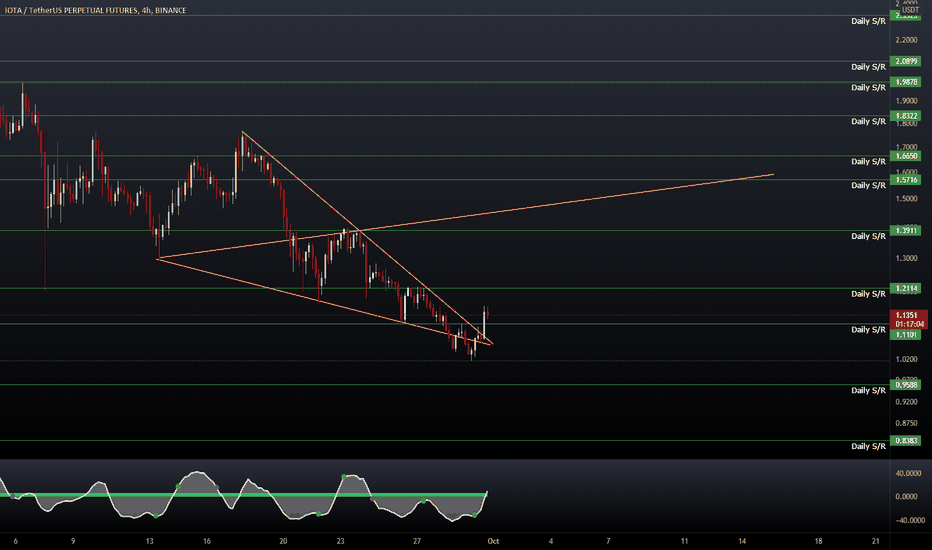
Task: Click the 0.8383 price level tag
Action: tap(905, 441)
